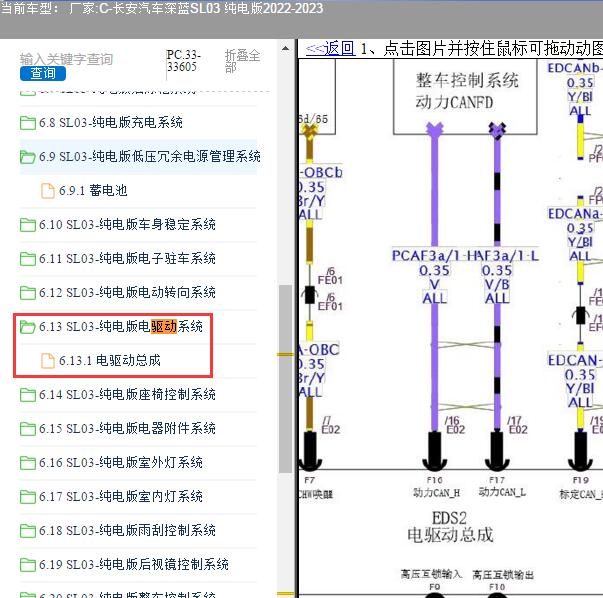Expand the 6.14 座椅控制系统 folder

127,394
